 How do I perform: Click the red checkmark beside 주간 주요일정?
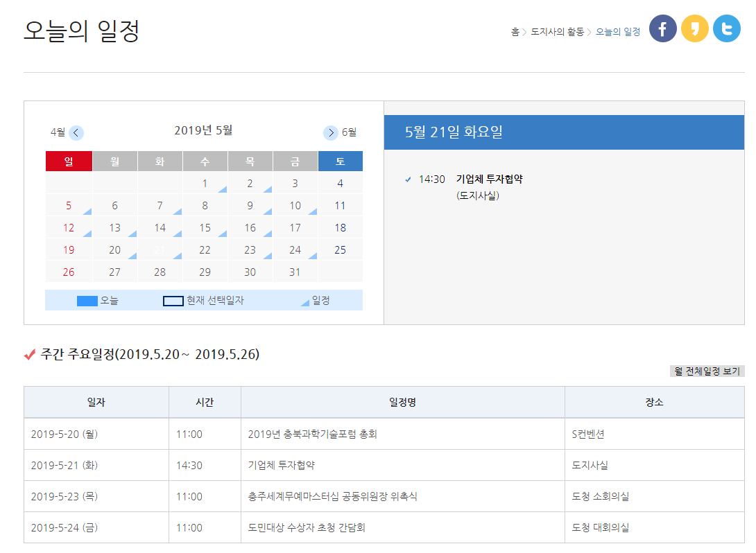click(x=30, y=355)
